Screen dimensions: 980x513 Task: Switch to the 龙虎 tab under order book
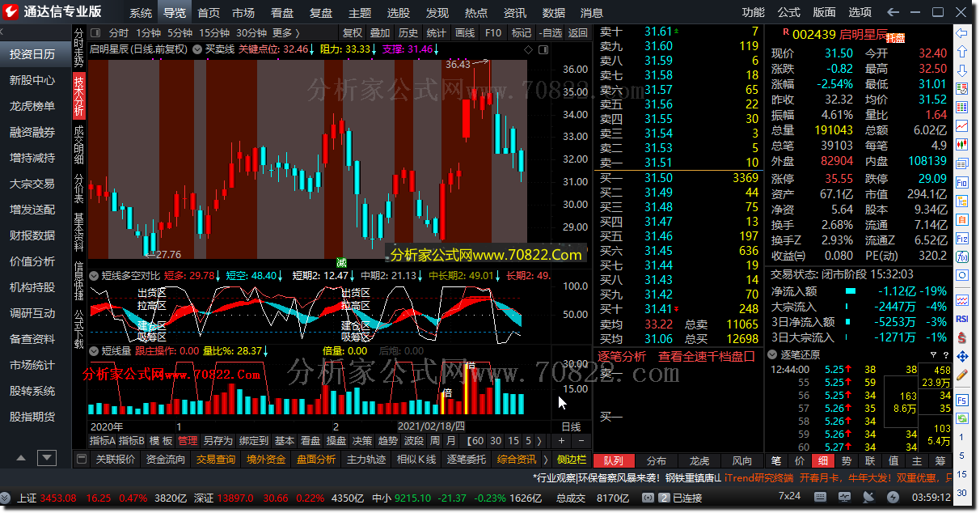tap(699, 460)
